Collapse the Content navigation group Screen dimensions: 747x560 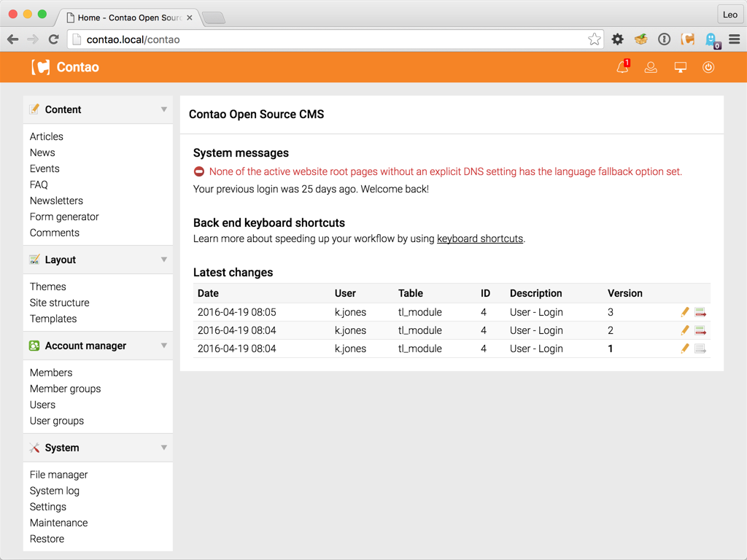point(164,109)
